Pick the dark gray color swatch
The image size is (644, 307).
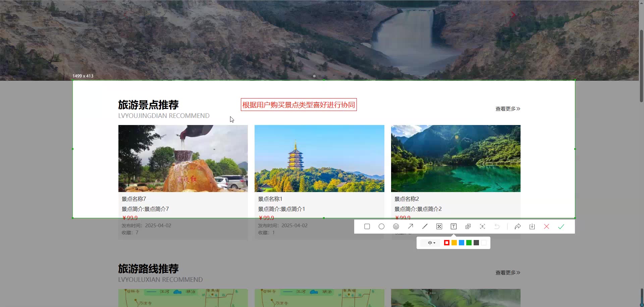(476, 243)
